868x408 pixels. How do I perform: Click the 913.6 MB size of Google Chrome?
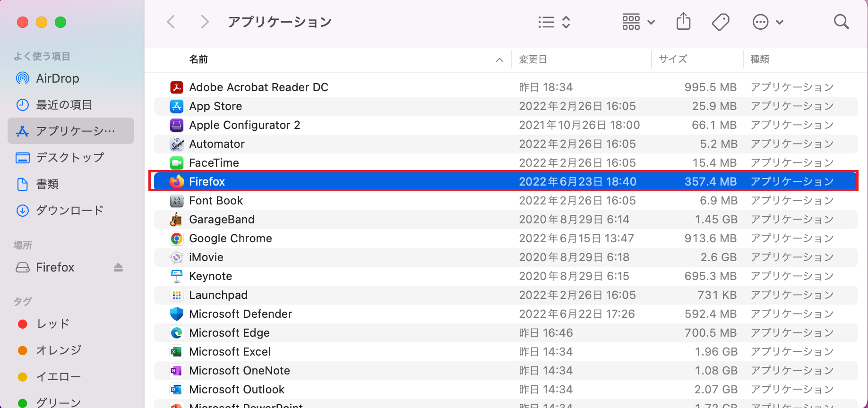(x=711, y=238)
